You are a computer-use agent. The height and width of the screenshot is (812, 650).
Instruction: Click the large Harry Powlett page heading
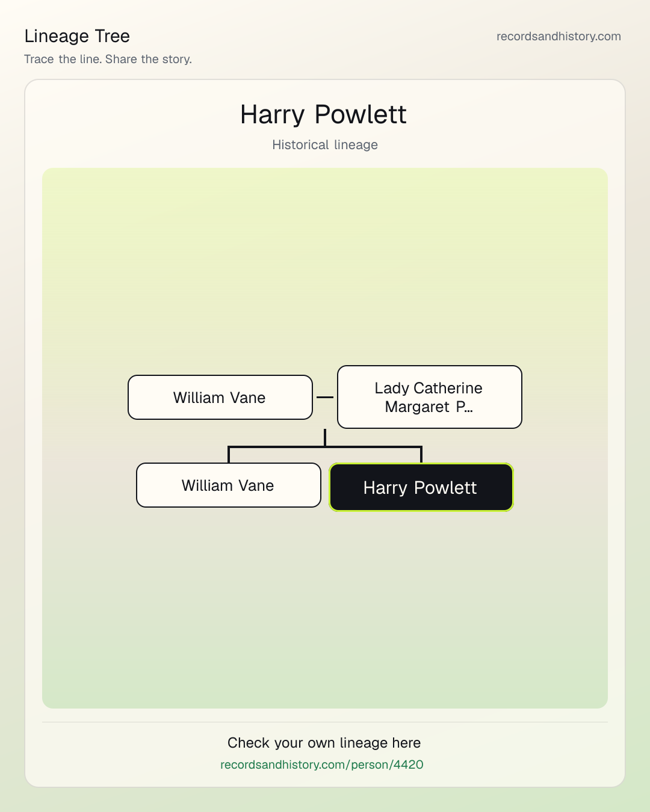[324, 114]
